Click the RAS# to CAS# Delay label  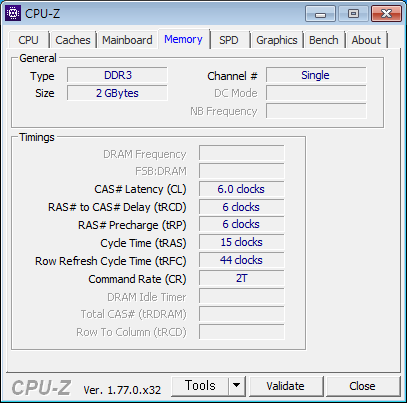click(x=117, y=207)
